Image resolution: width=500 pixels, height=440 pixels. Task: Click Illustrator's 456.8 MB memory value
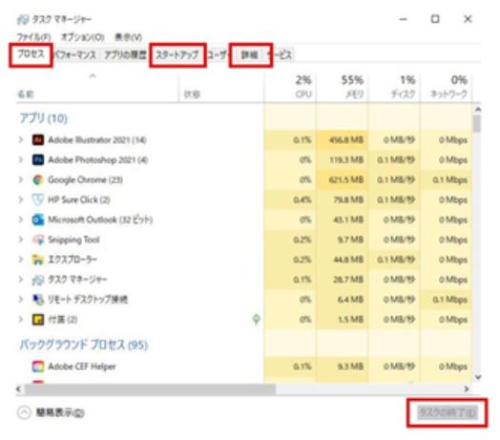(346, 140)
